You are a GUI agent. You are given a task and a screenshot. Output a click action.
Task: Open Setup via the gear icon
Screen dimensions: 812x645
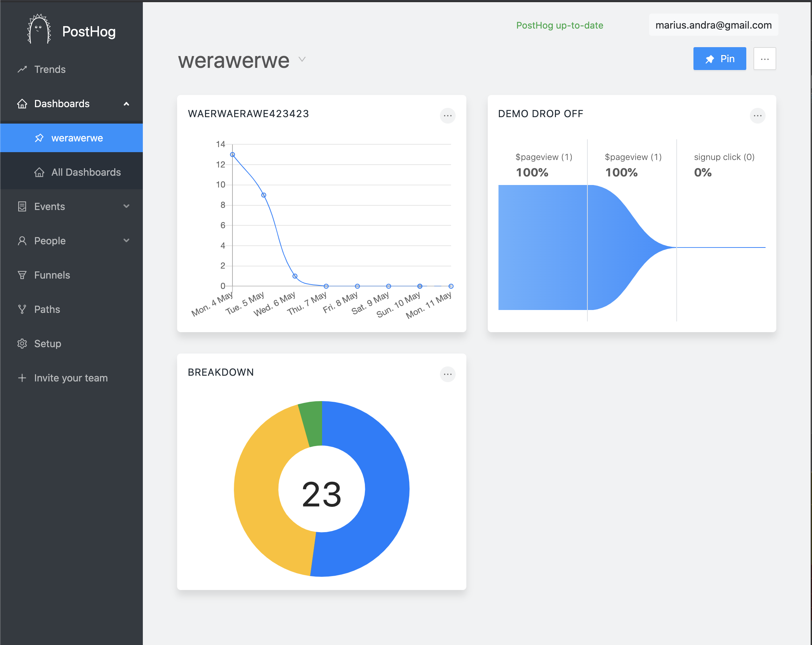click(x=22, y=344)
